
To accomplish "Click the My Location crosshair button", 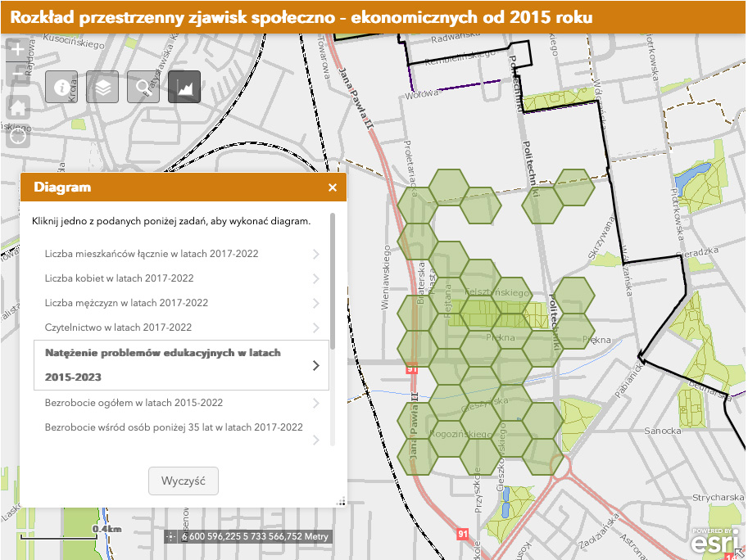I will (18, 135).
